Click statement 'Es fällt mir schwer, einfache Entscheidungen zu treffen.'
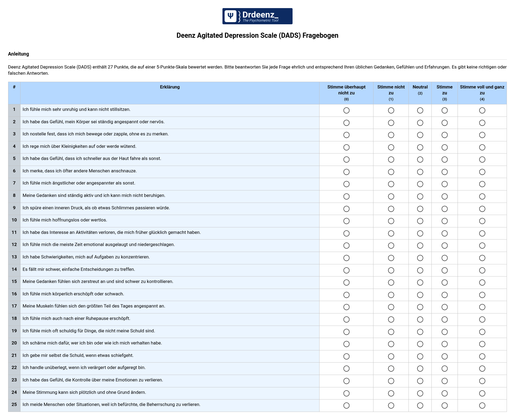 click(x=79, y=269)
